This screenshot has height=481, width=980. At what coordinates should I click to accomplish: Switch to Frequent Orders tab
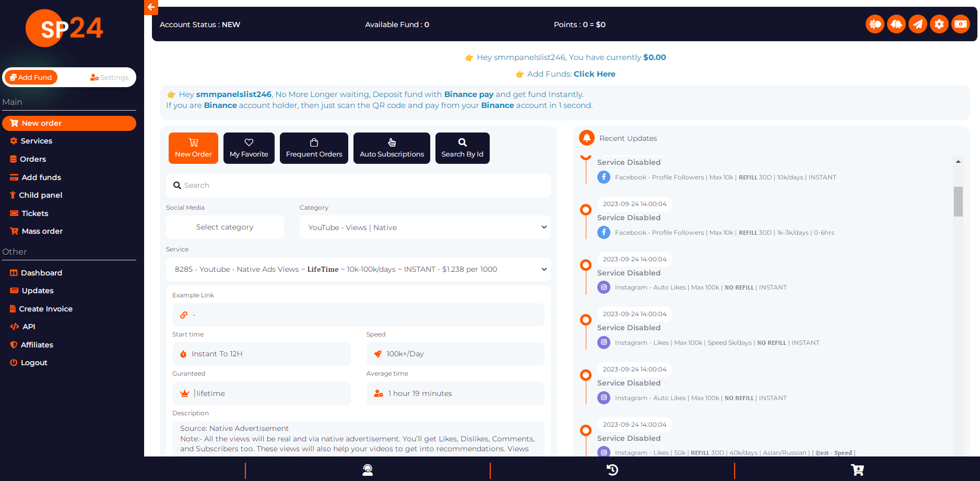[x=314, y=148]
